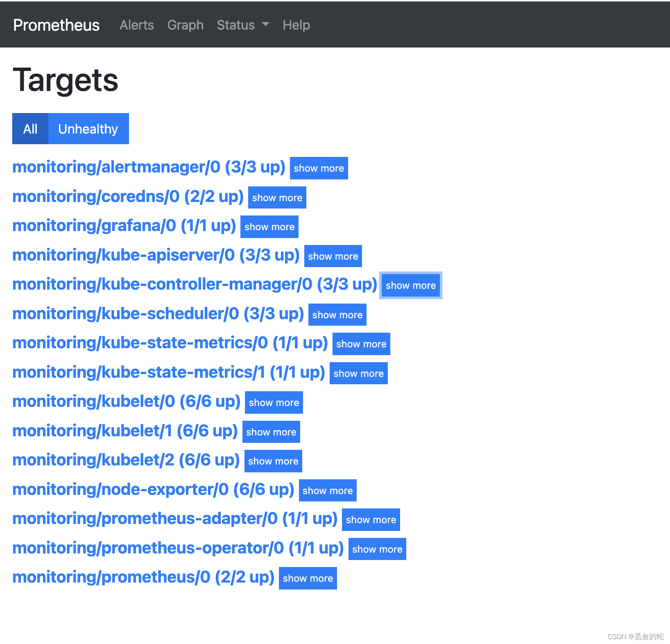This screenshot has height=644, width=670.
Task: Open monitoring/grafana/0 target link
Action: 124,226
